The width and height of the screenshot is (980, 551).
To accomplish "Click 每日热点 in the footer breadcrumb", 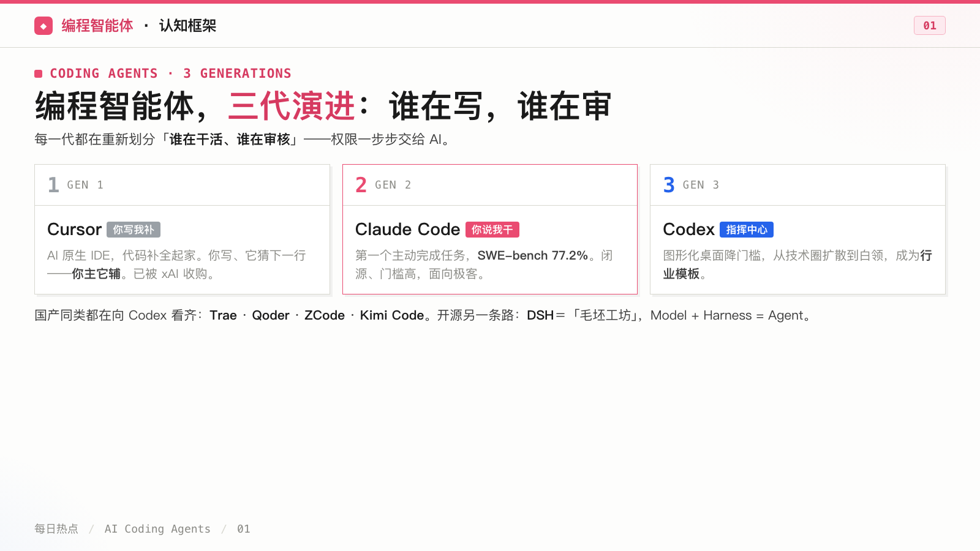I will [56, 529].
